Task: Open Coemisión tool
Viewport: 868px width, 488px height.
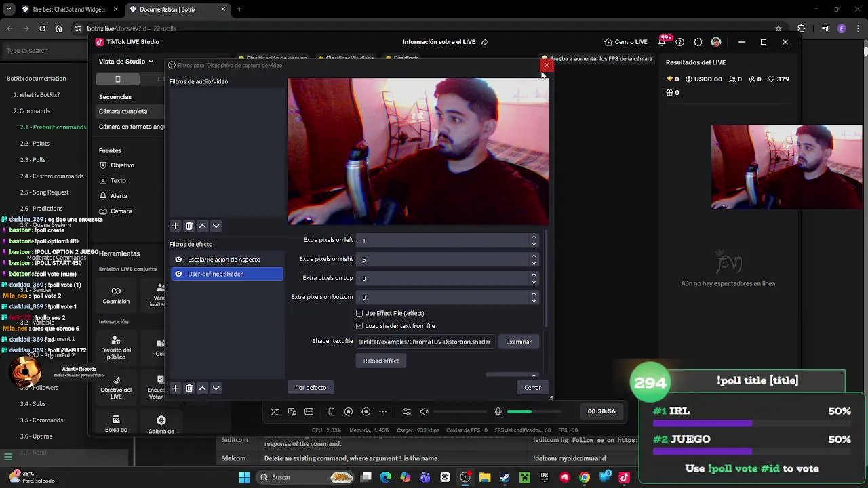Action: 116,296
